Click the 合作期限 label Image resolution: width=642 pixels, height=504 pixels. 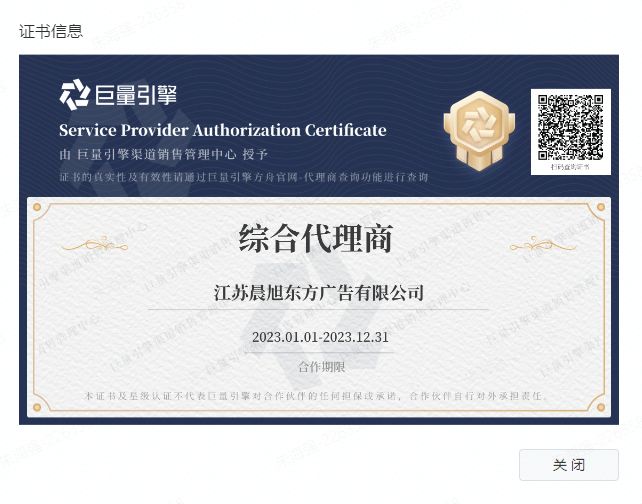(x=321, y=366)
